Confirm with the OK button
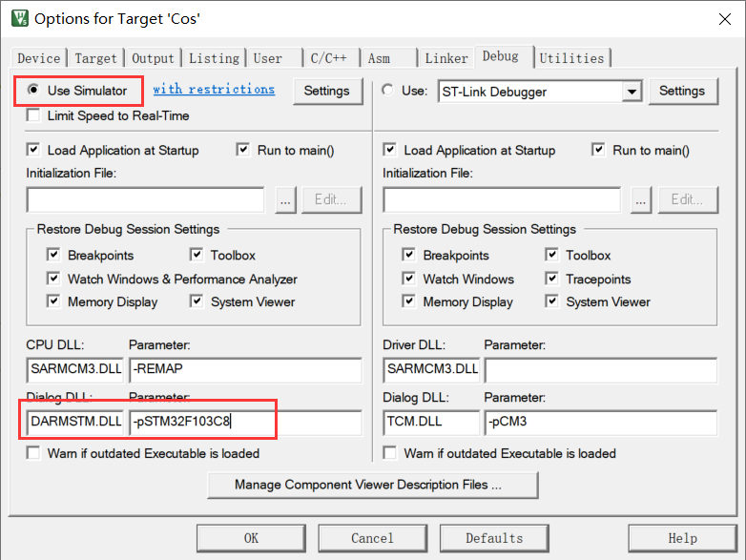 251,538
